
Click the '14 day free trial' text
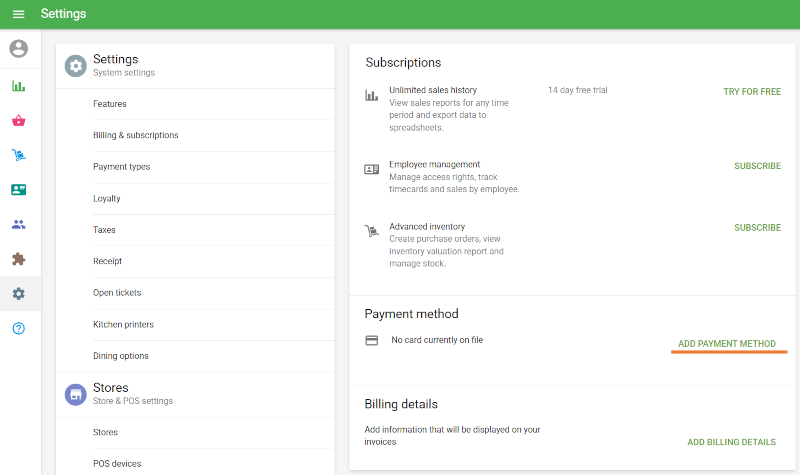(578, 90)
